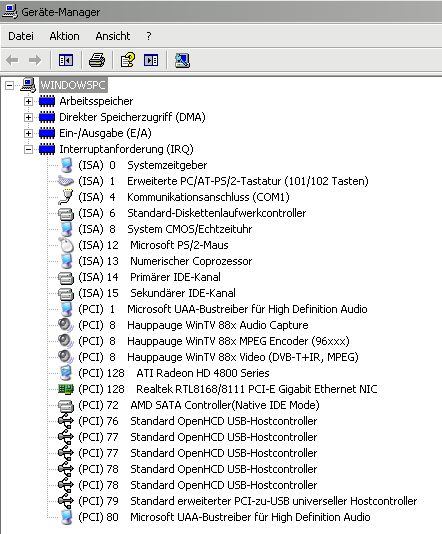
Task: Select Microsoft UAA-Bustreiber entry on PCI 80
Action: pos(224,517)
